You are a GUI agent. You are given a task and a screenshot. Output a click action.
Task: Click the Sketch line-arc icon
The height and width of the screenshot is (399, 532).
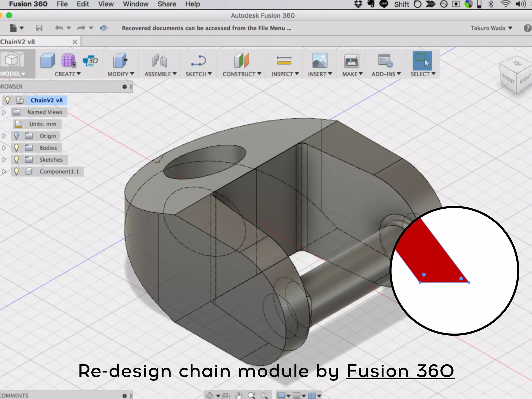[198, 61]
